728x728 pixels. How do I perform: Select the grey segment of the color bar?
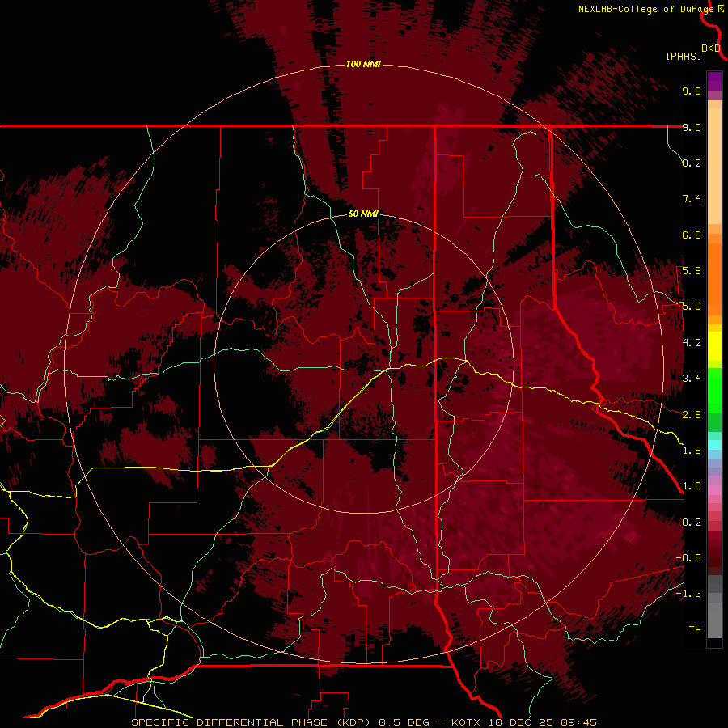click(714, 607)
